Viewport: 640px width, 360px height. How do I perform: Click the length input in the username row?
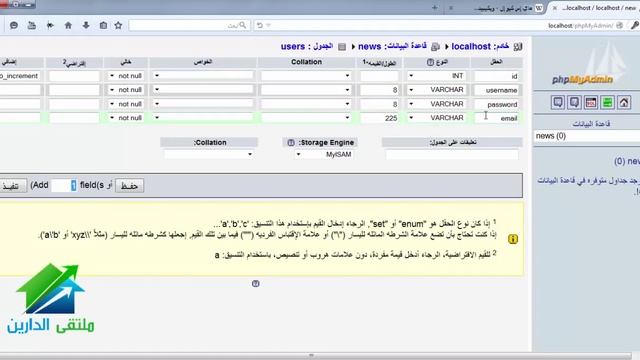(x=380, y=90)
